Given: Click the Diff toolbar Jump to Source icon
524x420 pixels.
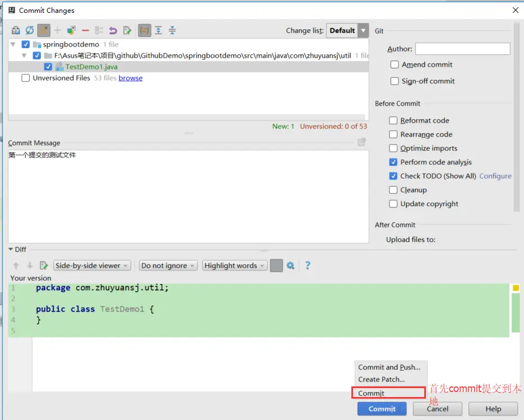Looking at the screenshot, I should coord(44,265).
